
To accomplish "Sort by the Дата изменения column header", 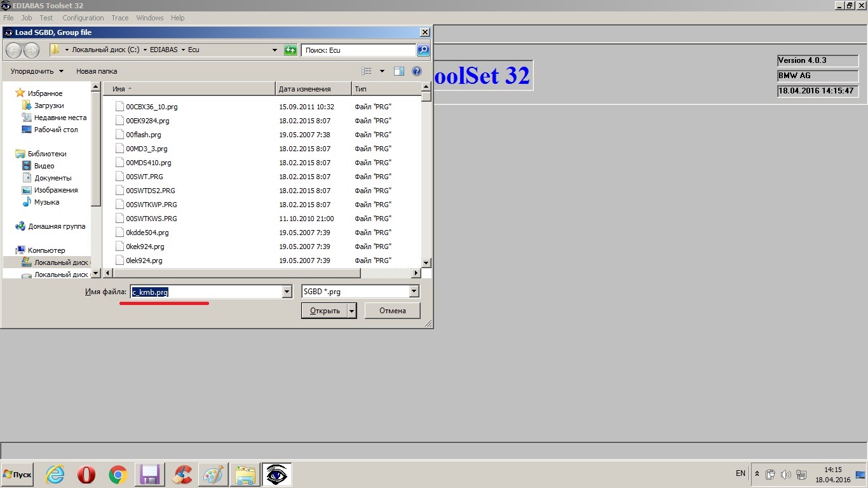I will [313, 89].
